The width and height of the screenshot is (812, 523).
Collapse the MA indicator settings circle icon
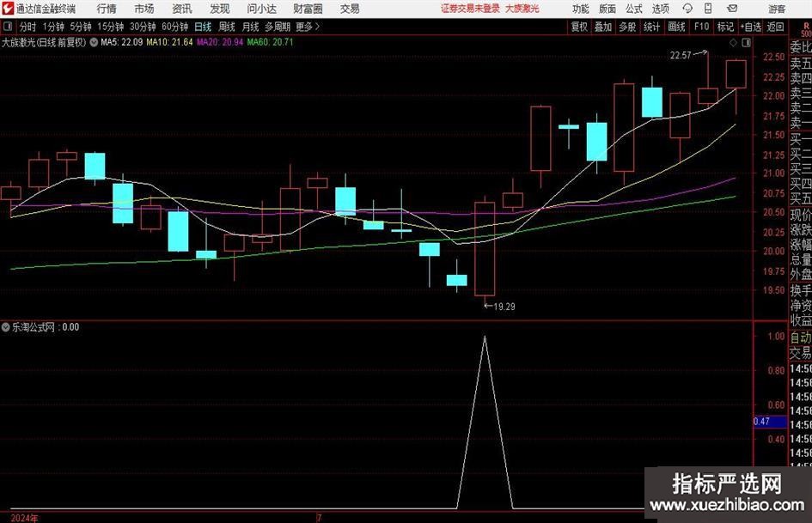[x=93, y=41]
